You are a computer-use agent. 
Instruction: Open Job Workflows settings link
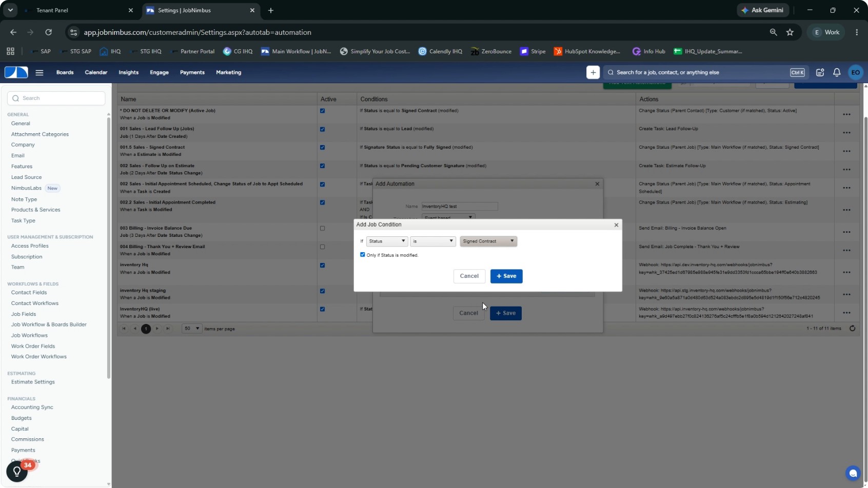(29, 335)
